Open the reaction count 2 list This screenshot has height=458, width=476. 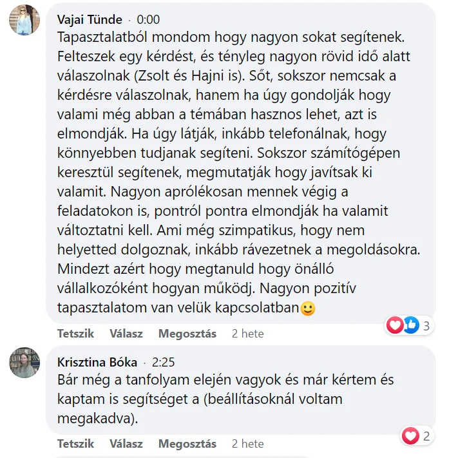pos(426,436)
